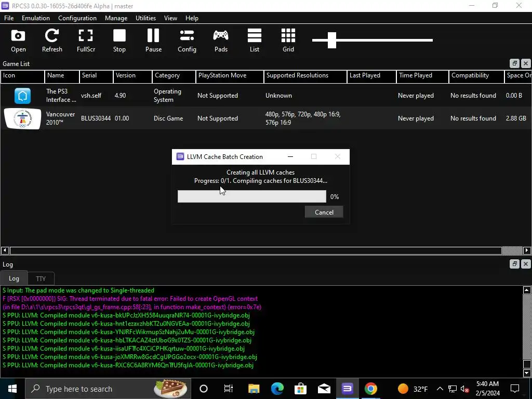Select the Log tab
Image resolution: width=532 pixels, height=399 pixels.
coord(14,278)
